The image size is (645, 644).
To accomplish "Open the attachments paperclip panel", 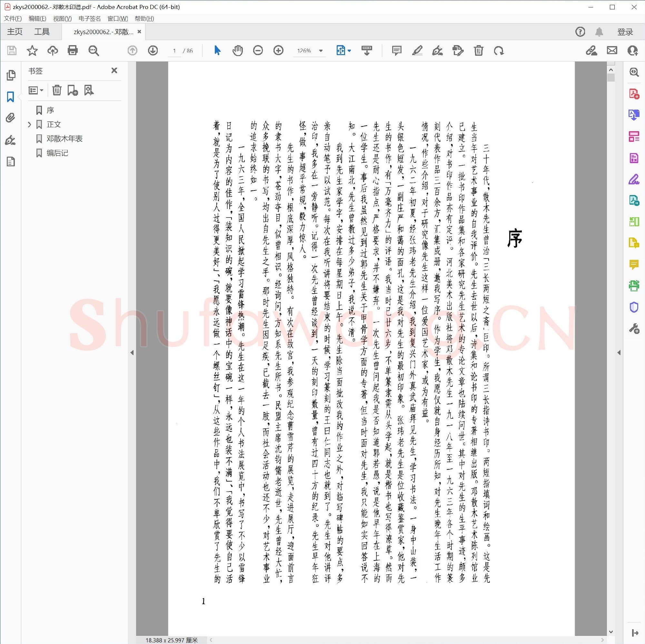I will [x=11, y=118].
